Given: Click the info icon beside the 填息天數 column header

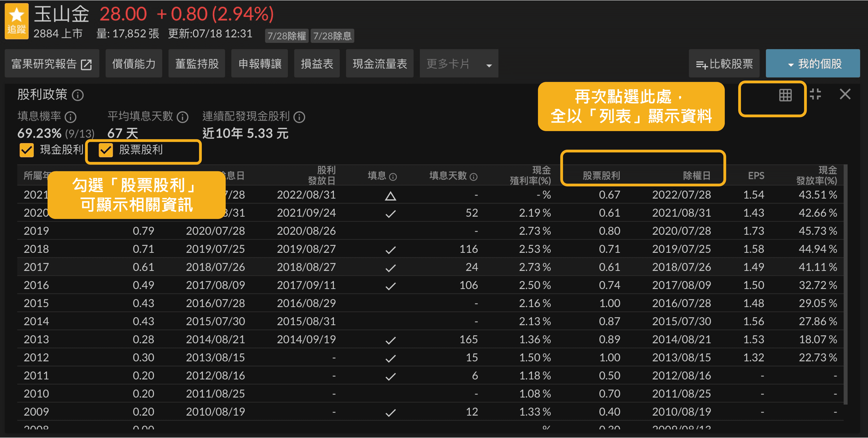Looking at the screenshot, I should (473, 177).
